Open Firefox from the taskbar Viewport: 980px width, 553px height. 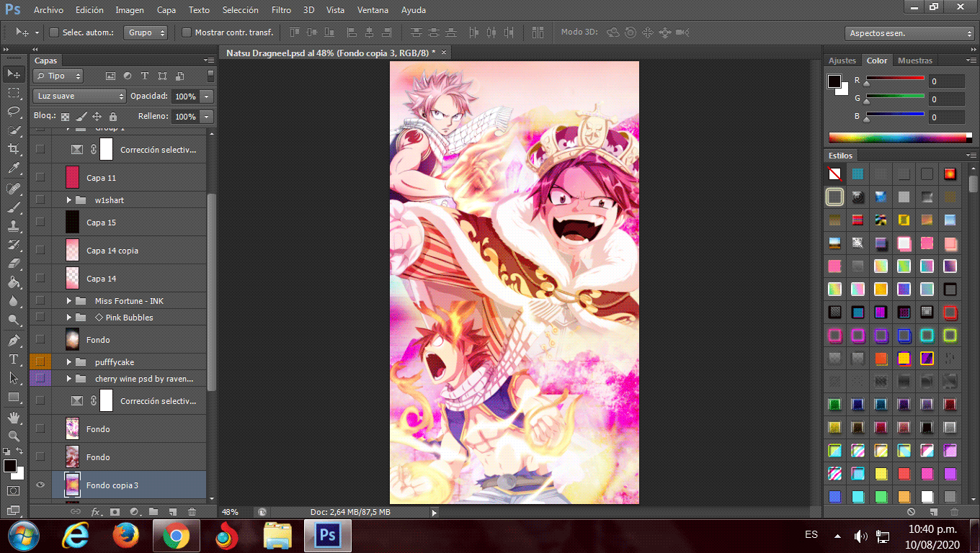pyautogui.click(x=125, y=536)
